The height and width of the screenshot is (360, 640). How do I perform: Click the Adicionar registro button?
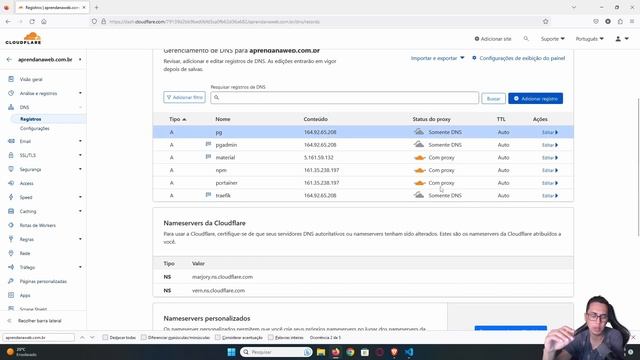pos(536,98)
